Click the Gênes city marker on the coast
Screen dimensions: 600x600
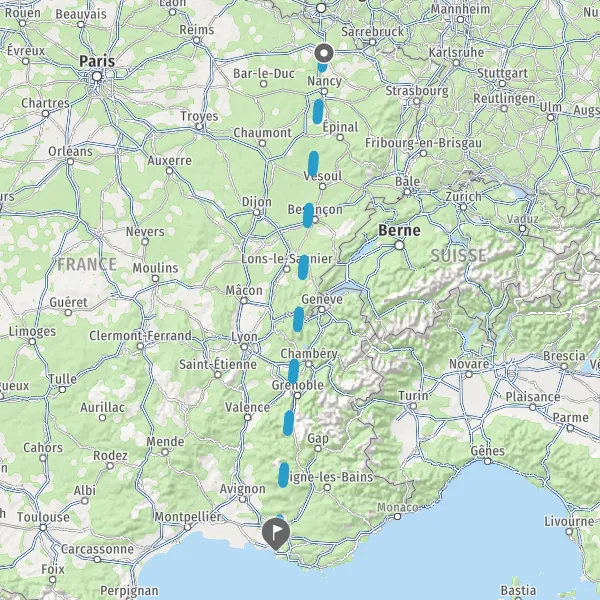(488, 461)
